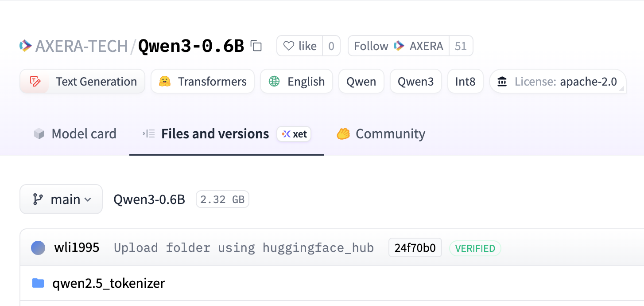This screenshot has width=644, height=306.
Task: Open the qwen2.5_tokenizer folder
Action: [109, 283]
